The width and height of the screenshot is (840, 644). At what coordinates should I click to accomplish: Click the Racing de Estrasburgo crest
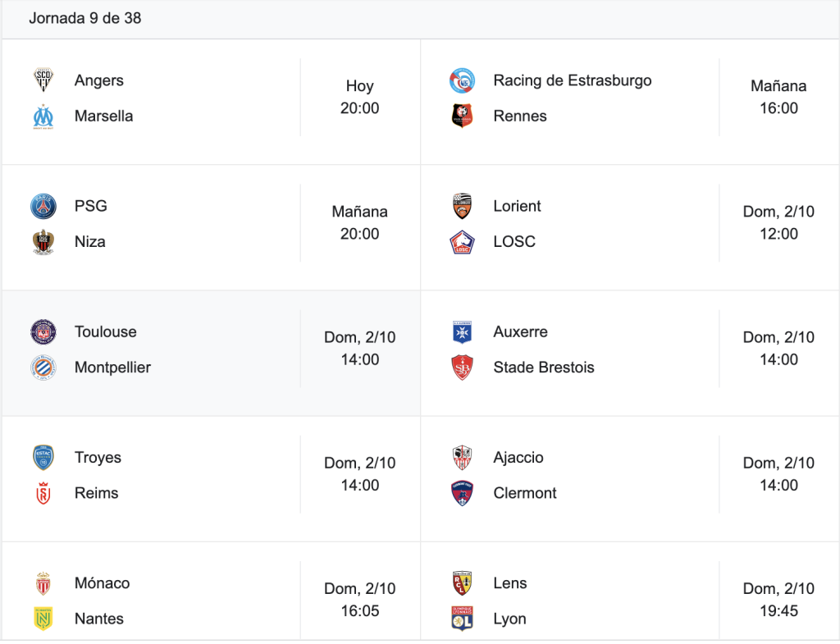(462, 80)
